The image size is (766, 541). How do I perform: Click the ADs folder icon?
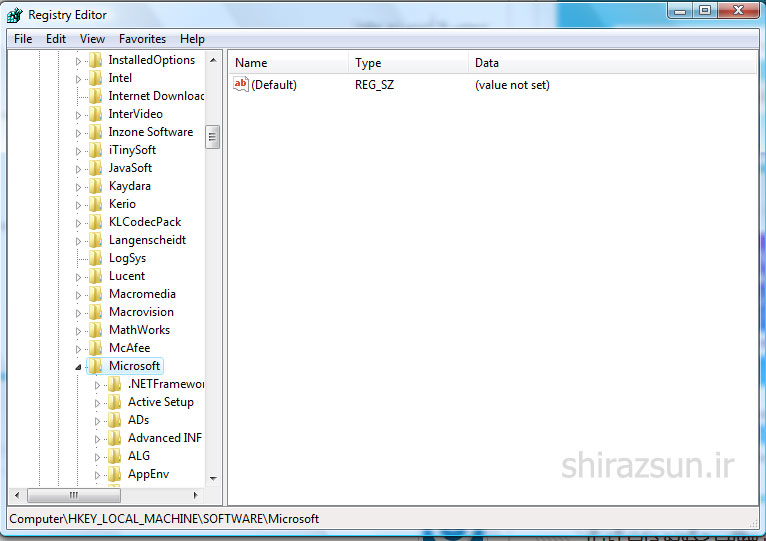pyautogui.click(x=115, y=420)
